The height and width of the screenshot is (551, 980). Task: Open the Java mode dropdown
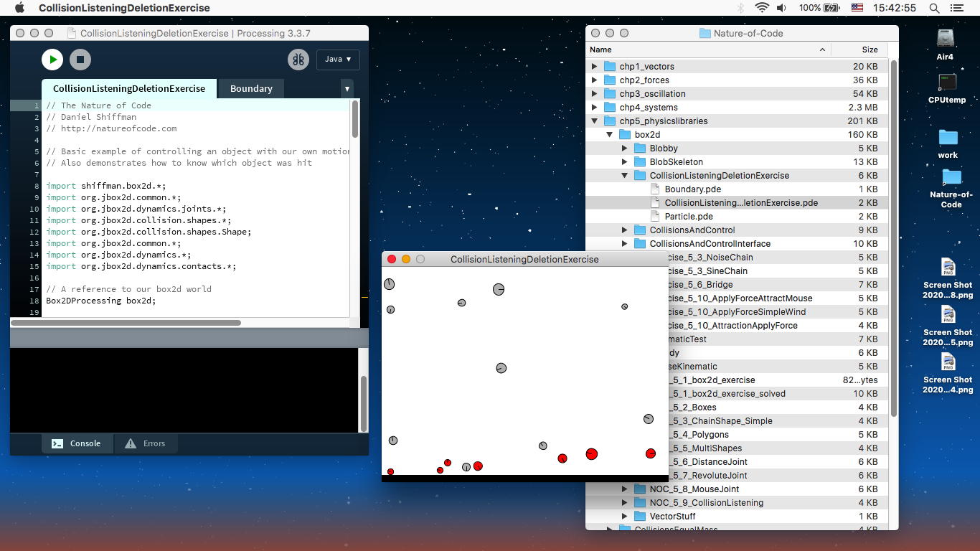point(338,60)
